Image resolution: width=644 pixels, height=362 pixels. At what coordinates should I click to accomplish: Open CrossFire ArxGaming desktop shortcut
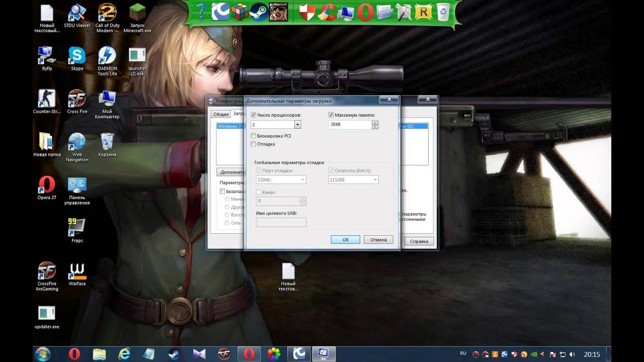coord(47,277)
